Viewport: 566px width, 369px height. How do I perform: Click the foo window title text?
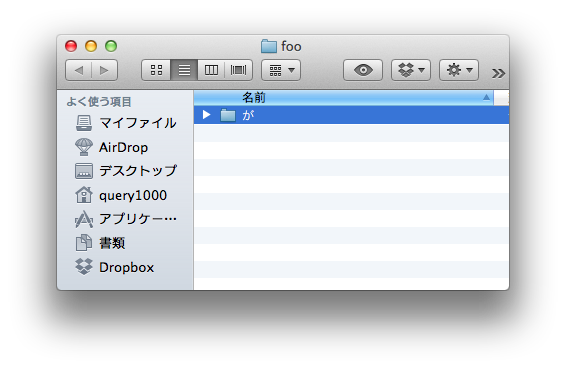[x=291, y=47]
